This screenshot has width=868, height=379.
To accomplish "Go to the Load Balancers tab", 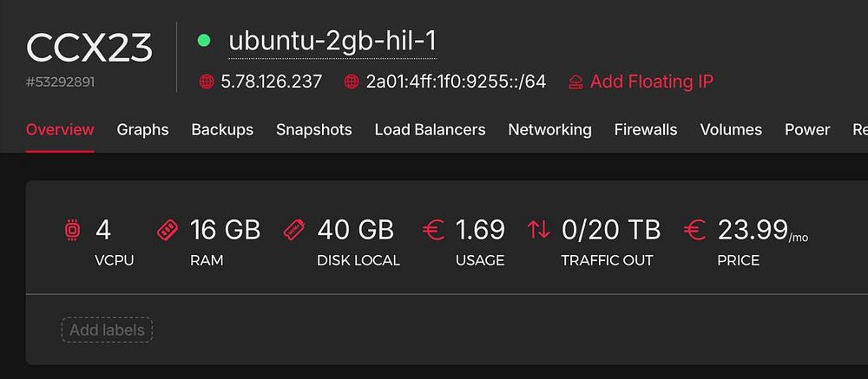I will (x=430, y=129).
